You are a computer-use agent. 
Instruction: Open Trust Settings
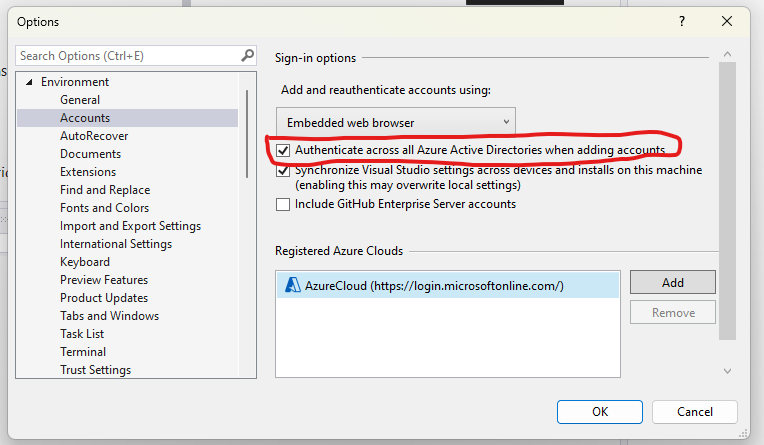tap(96, 370)
